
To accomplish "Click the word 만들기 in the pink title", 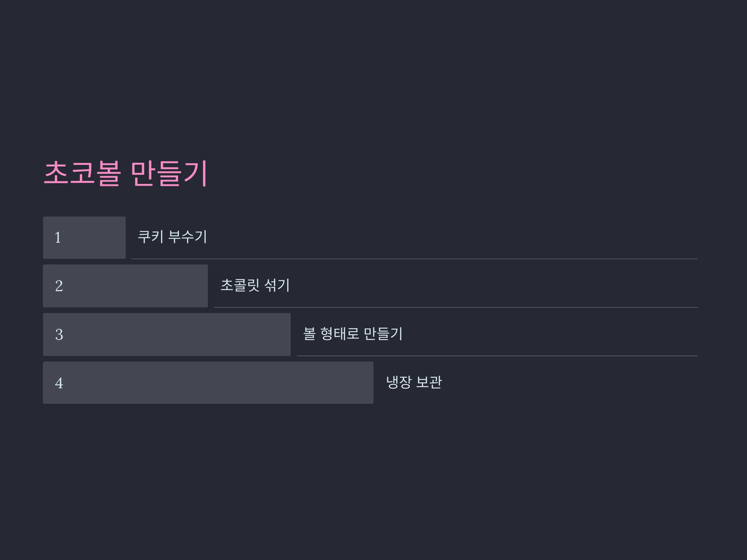I will (x=169, y=173).
